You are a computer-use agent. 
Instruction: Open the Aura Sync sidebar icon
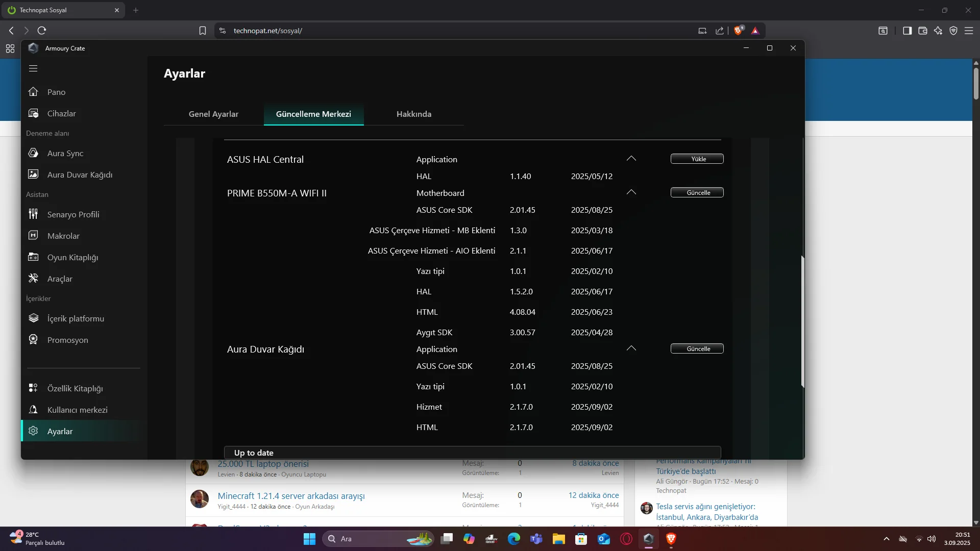coord(33,153)
